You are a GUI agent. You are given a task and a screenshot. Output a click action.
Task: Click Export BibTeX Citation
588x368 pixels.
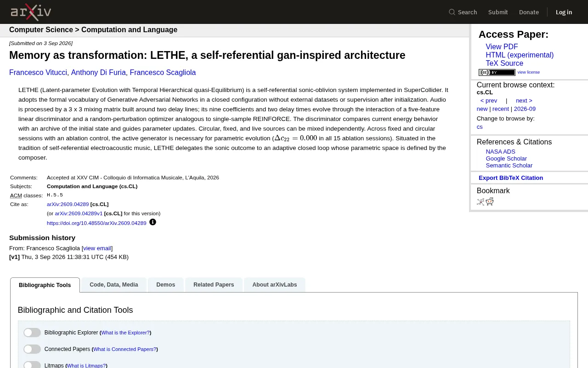click(511, 178)
